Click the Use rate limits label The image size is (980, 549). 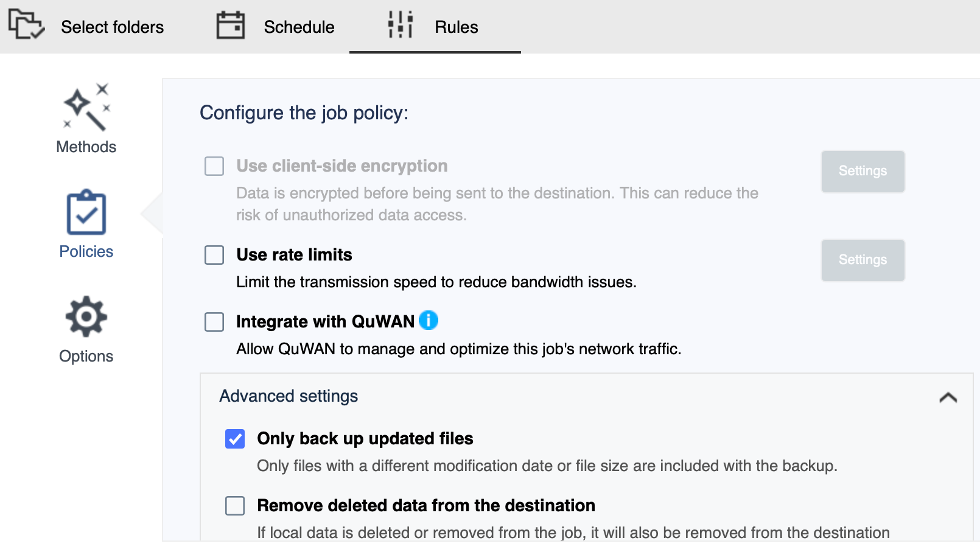click(294, 255)
